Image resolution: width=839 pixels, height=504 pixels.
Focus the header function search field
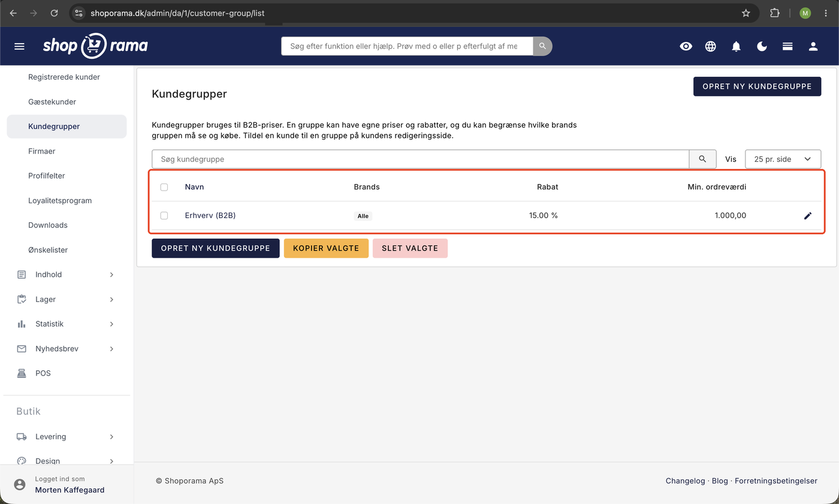(407, 46)
